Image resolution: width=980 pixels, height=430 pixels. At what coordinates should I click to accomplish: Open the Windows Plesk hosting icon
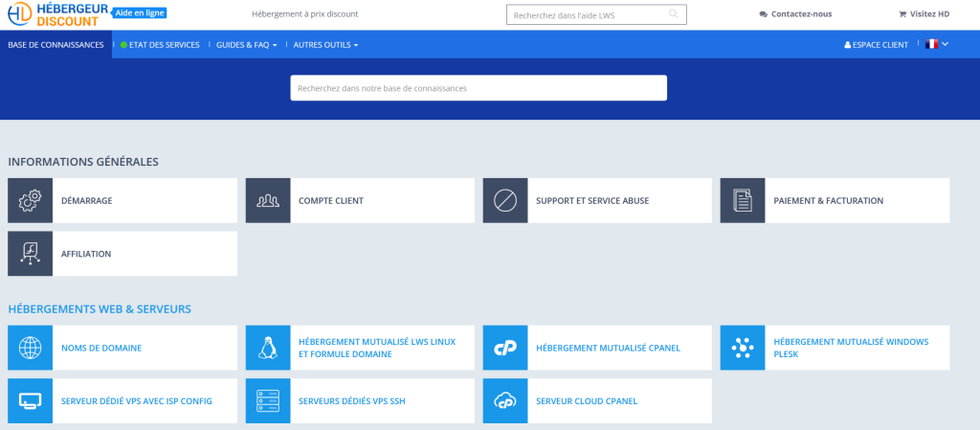click(743, 348)
